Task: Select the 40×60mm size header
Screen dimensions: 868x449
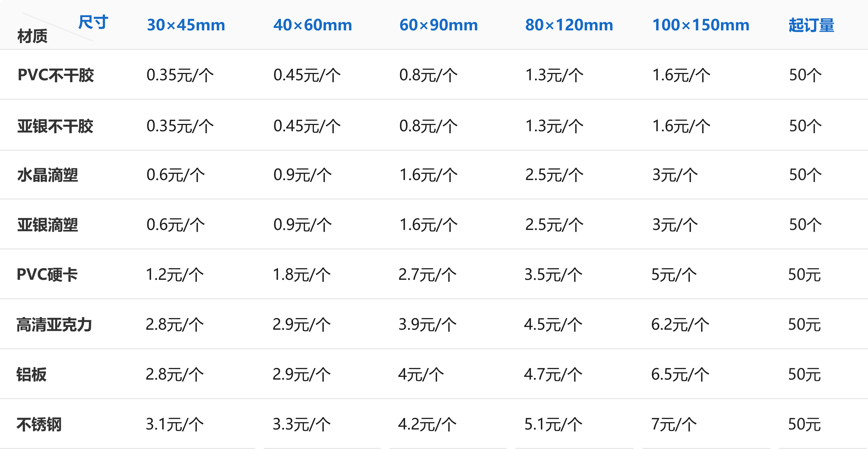Action: click(x=313, y=25)
